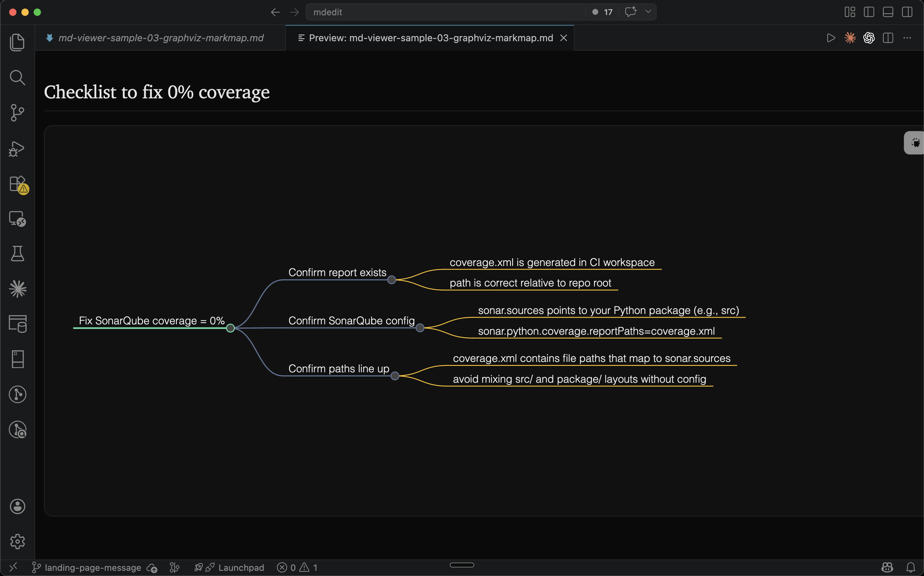This screenshot has height=576, width=924.
Task: Click the orange Claude starburst icon in the editor toolbar
Action: 850,38
